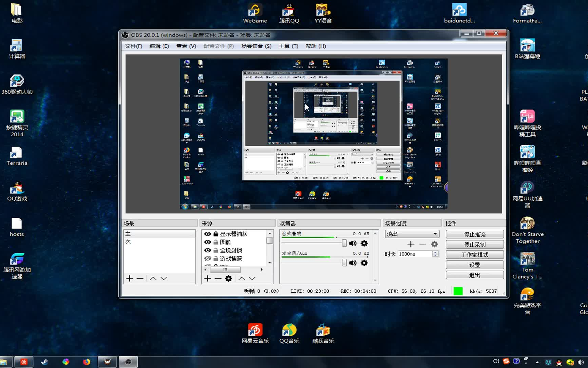Hide the 全境封锁 source via eye icon

(x=207, y=250)
